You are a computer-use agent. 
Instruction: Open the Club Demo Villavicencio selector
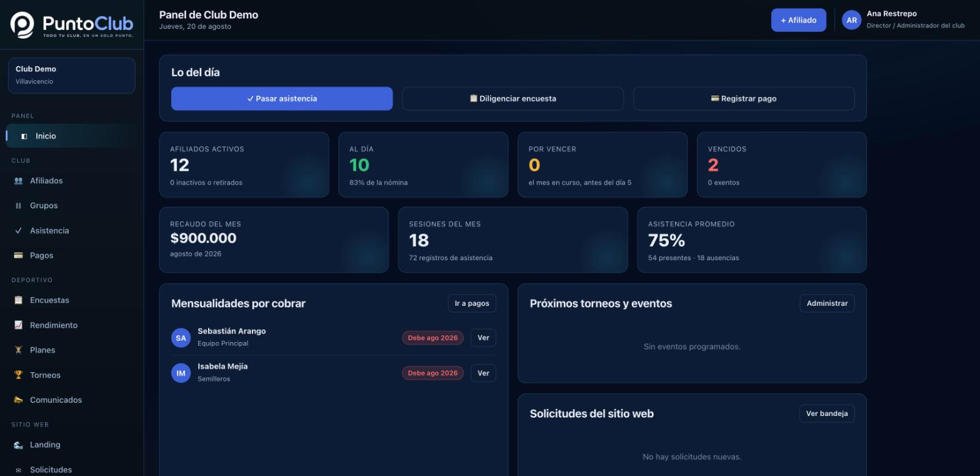(72, 76)
